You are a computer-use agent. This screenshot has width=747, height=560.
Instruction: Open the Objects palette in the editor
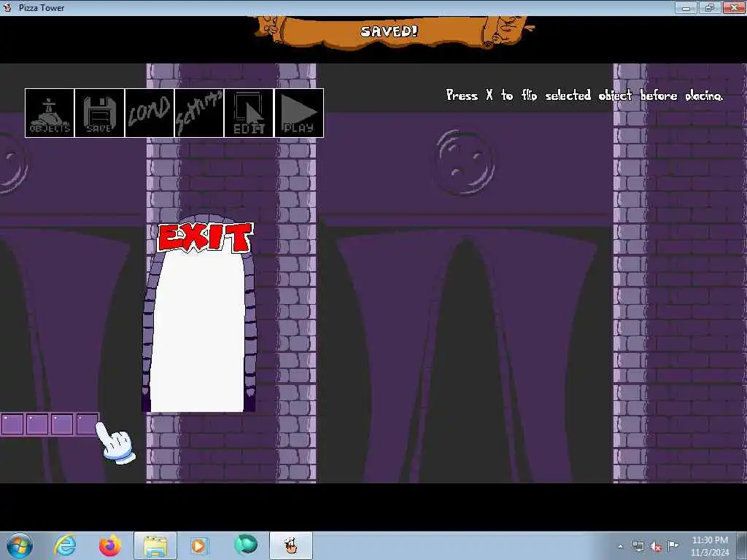click(50, 113)
